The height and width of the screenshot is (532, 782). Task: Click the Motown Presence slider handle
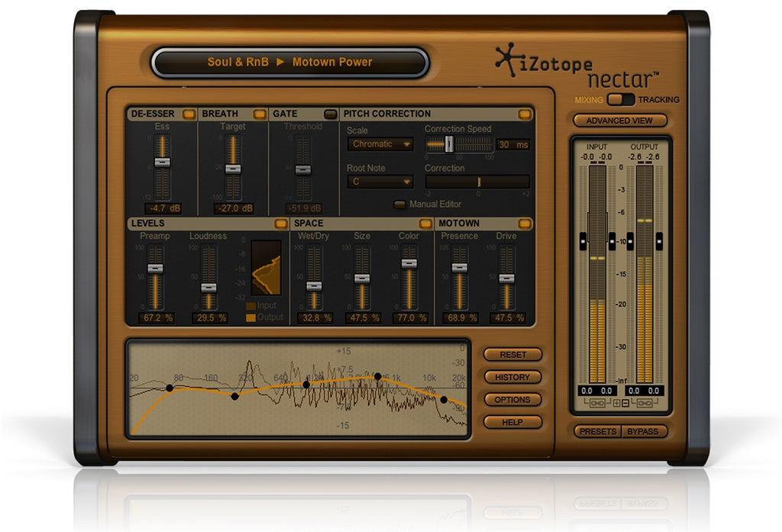(459, 268)
